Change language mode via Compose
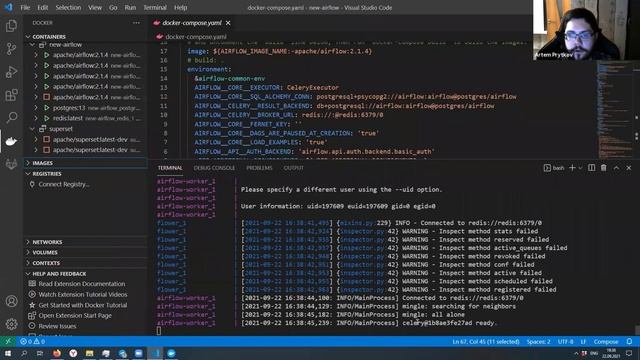The image size is (640, 360). pos(606,342)
